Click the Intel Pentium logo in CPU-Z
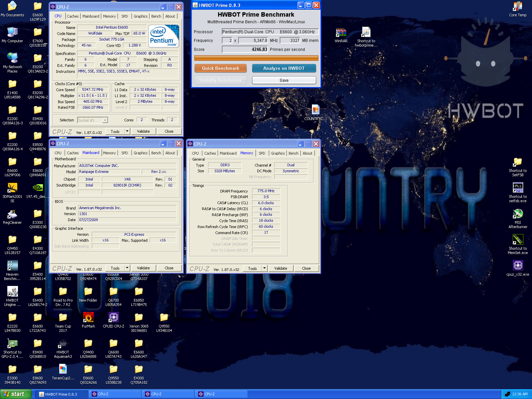 [x=164, y=36]
